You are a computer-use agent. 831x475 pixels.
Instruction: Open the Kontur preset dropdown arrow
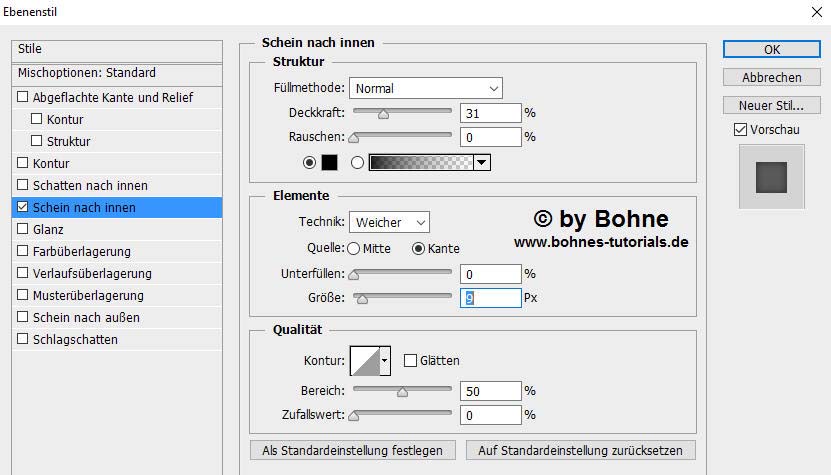point(385,360)
